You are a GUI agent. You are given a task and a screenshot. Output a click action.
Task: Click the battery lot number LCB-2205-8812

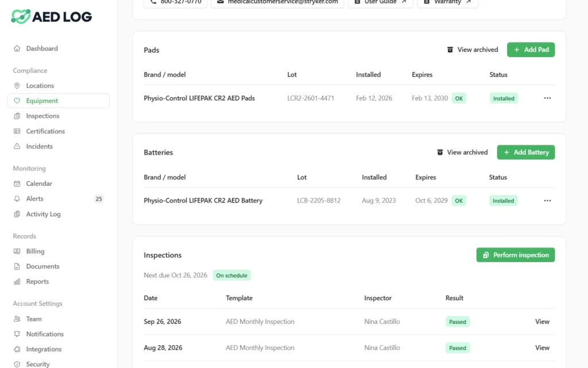coord(319,201)
